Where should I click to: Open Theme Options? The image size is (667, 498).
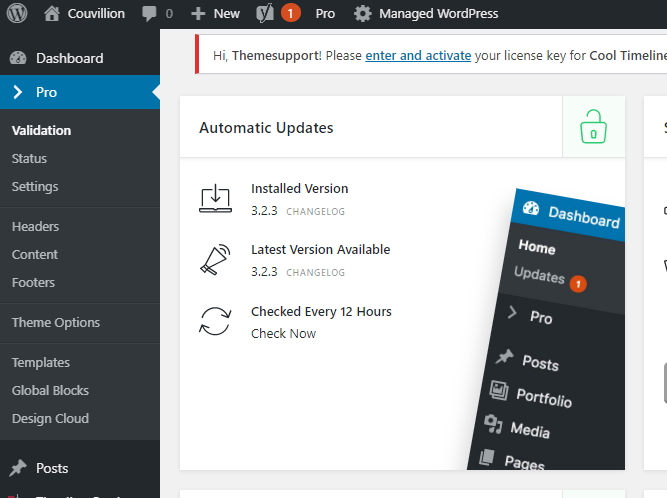56,323
